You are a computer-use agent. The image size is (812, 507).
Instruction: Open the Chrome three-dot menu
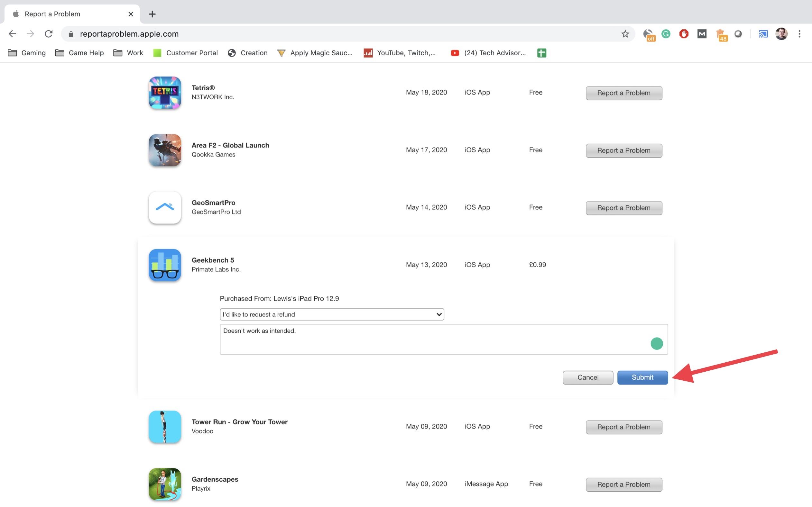tap(799, 34)
